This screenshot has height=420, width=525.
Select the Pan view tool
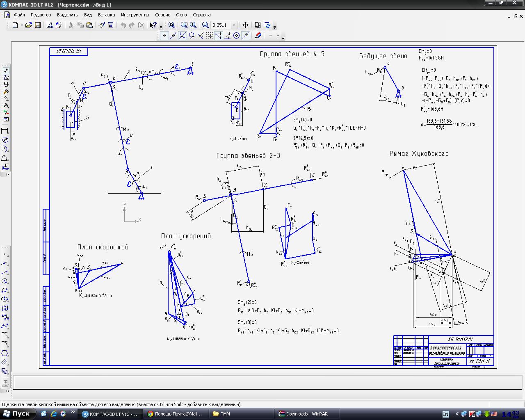(245, 25)
